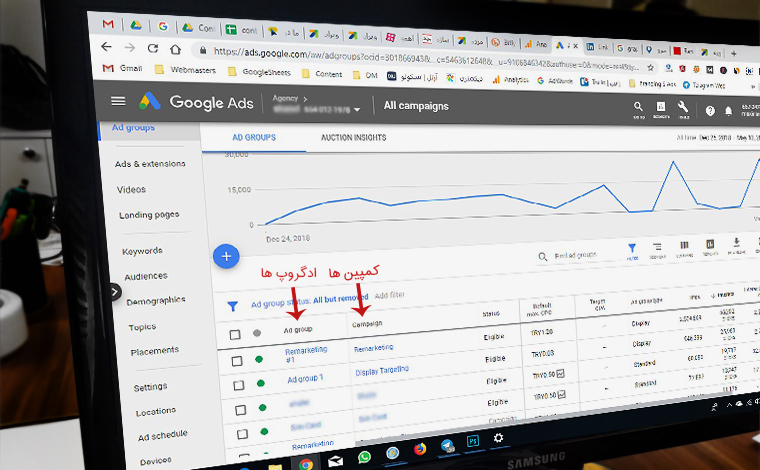Switch to the AUCTION INSIGHTS tab
The height and width of the screenshot is (470, 760).
pyautogui.click(x=353, y=138)
